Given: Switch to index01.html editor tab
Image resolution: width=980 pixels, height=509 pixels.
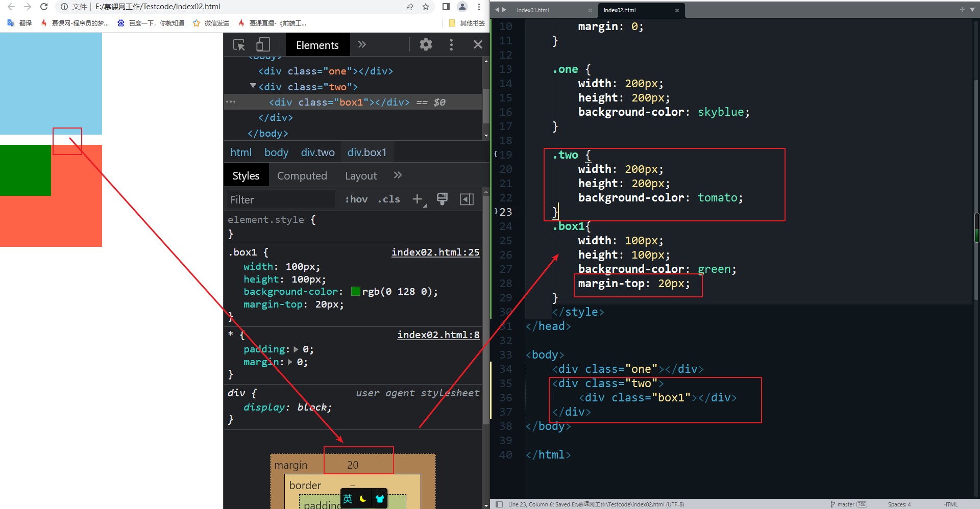Looking at the screenshot, I should (533, 10).
